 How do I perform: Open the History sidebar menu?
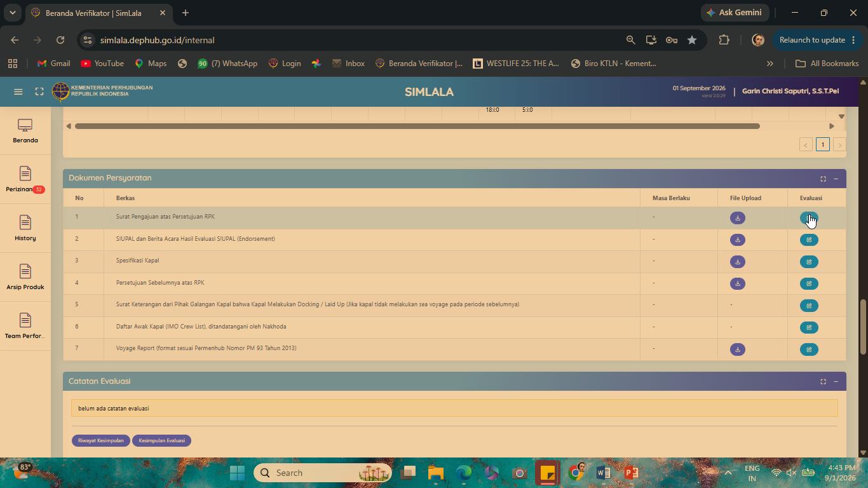[25, 228]
